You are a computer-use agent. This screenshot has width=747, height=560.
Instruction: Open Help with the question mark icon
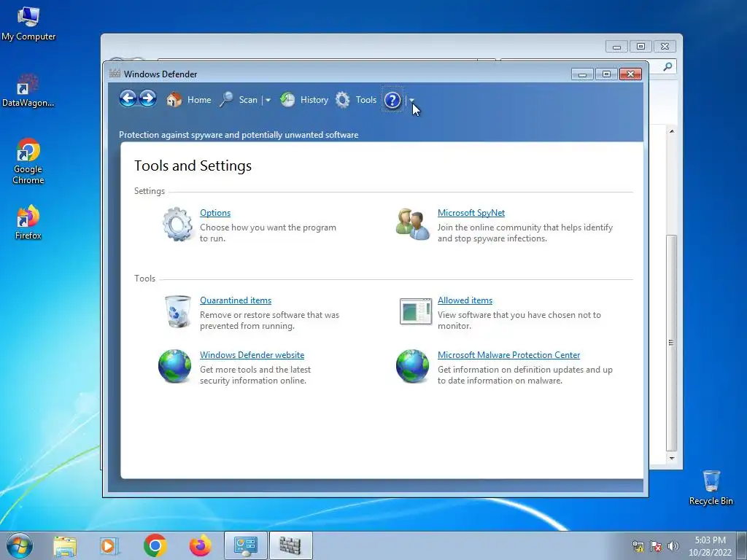click(392, 100)
